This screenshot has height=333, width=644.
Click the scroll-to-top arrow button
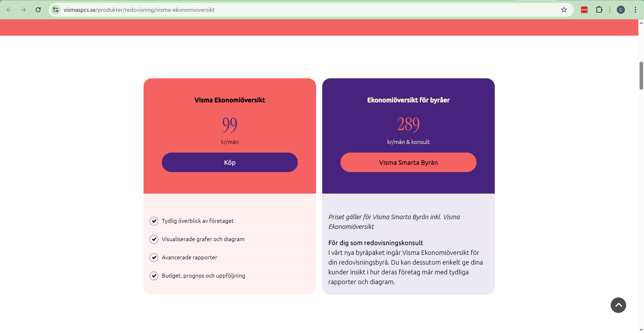[618, 305]
